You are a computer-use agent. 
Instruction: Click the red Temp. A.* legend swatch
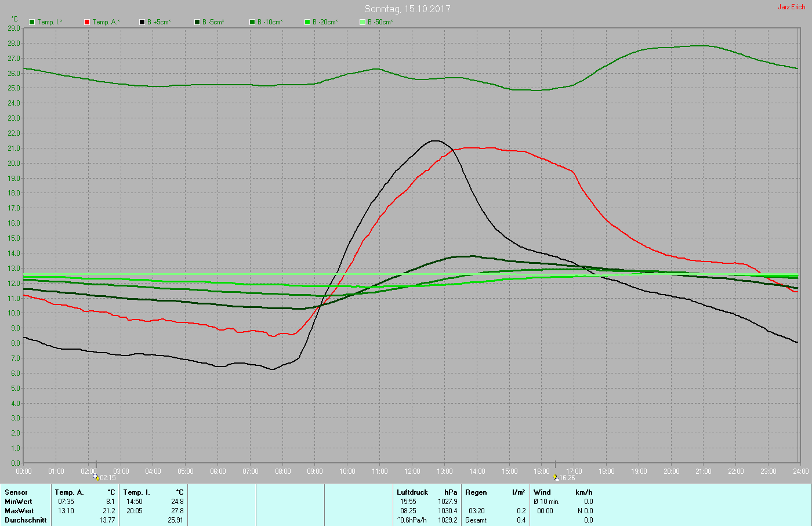click(x=87, y=22)
